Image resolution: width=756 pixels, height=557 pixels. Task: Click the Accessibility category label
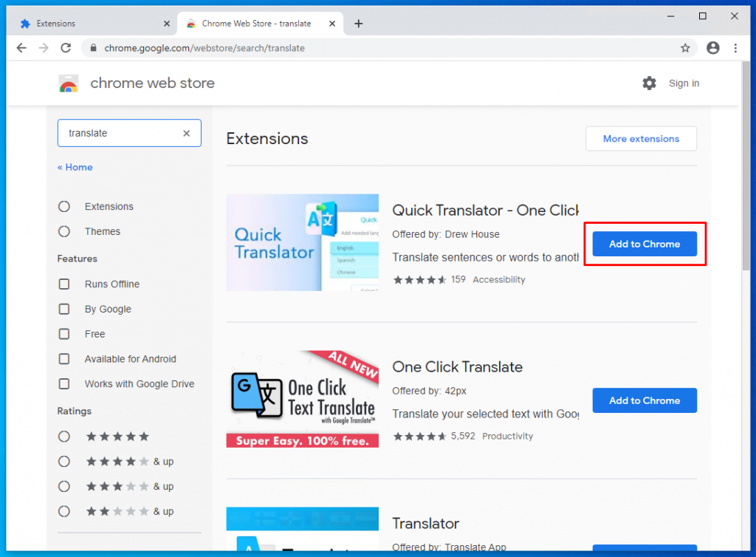(498, 280)
